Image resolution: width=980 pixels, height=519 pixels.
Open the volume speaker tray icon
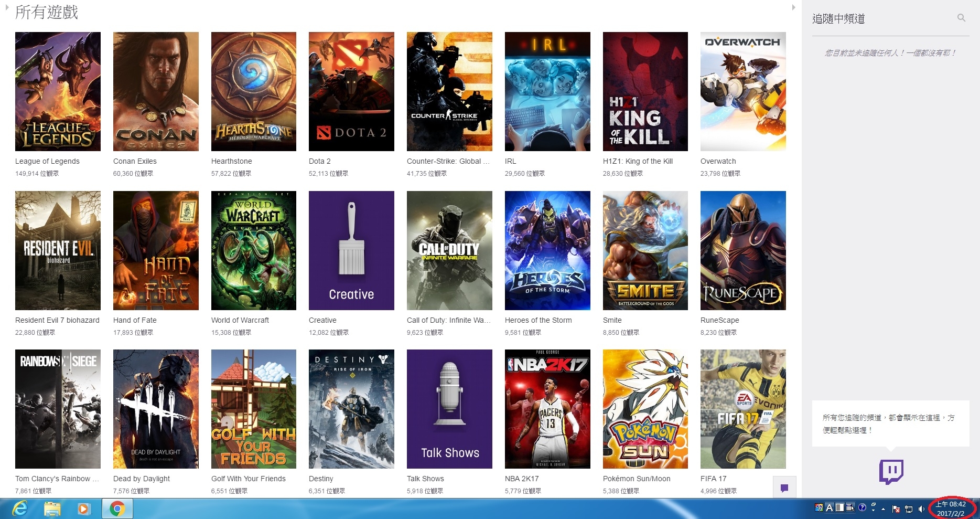click(x=921, y=509)
